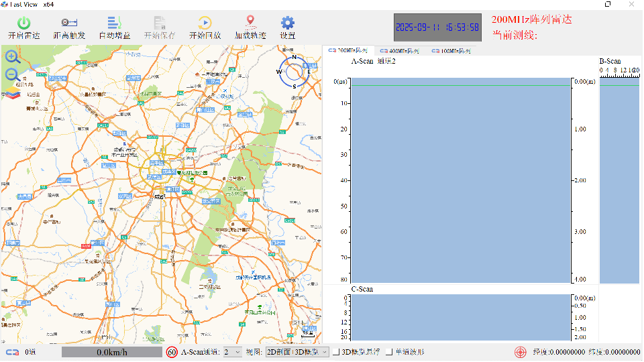Enable 自动增益 auto gain
The width and height of the screenshot is (644, 362).
(x=114, y=23)
